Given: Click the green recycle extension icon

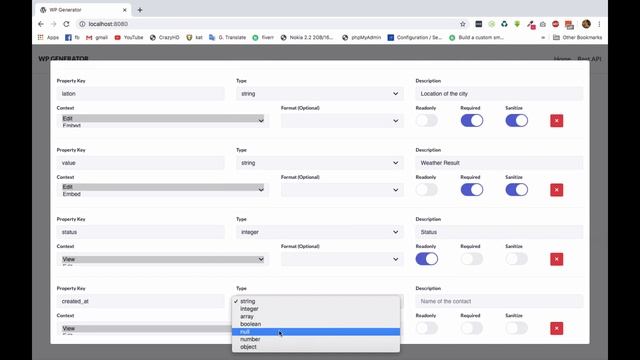Looking at the screenshot, I should click(504, 24).
